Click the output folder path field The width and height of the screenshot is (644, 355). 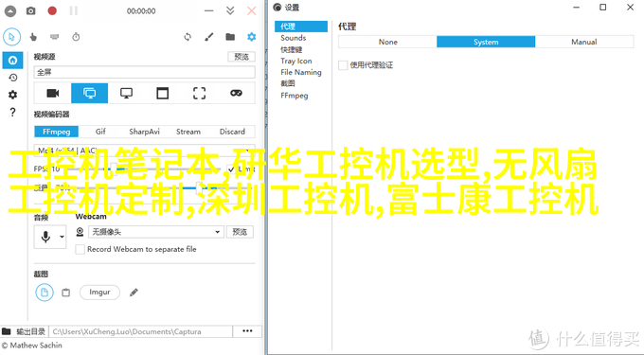(x=140, y=331)
